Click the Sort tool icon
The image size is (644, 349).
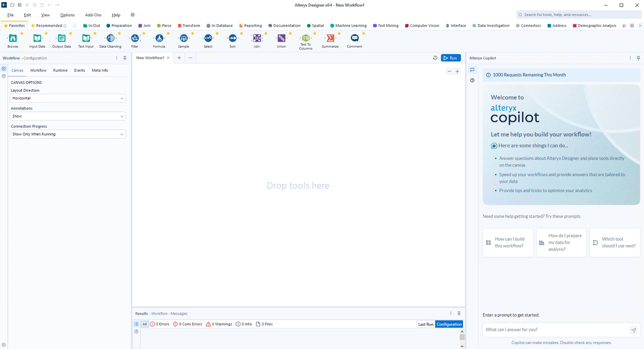coord(233,38)
